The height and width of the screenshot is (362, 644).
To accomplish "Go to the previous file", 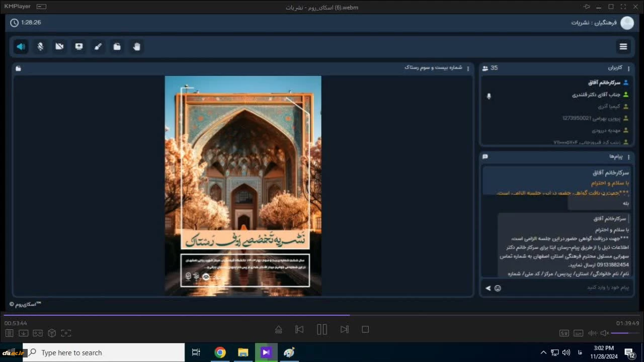I will pyautogui.click(x=299, y=329).
